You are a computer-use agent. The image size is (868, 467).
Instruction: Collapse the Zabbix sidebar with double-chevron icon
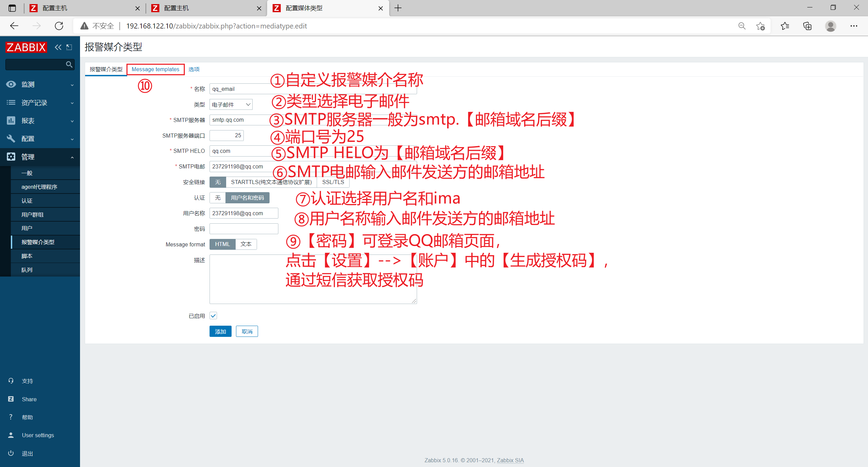[x=58, y=47]
